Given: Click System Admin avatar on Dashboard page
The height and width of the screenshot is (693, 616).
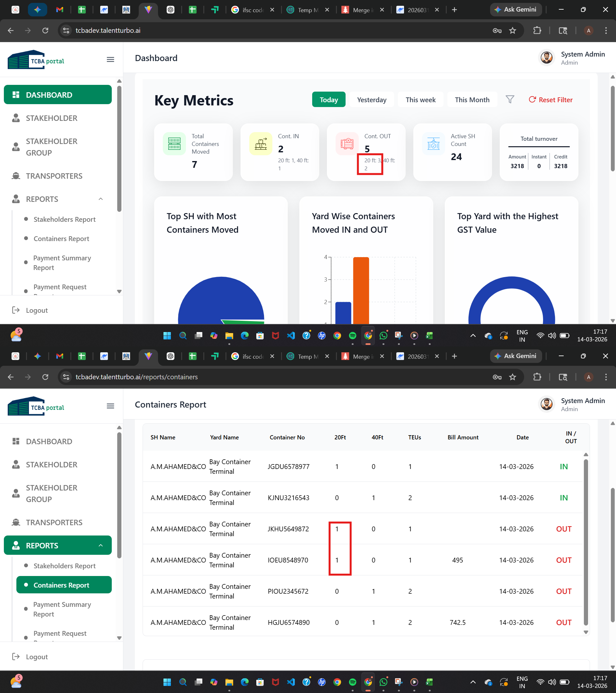Looking at the screenshot, I should 546,58.
